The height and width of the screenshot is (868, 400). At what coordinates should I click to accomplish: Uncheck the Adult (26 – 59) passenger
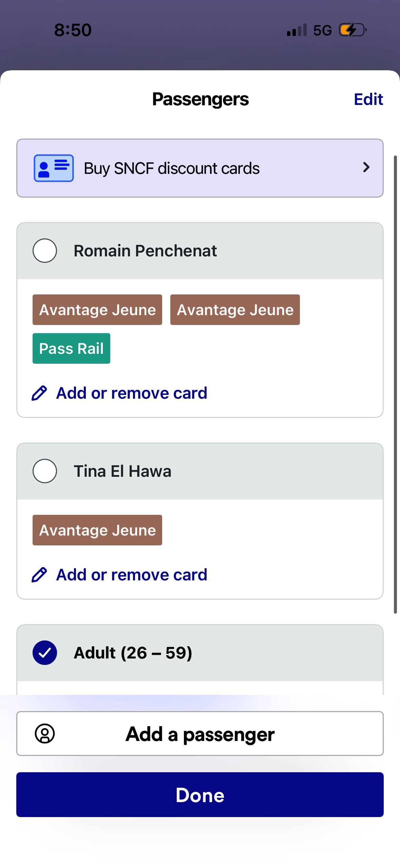click(x=45, y=653)
